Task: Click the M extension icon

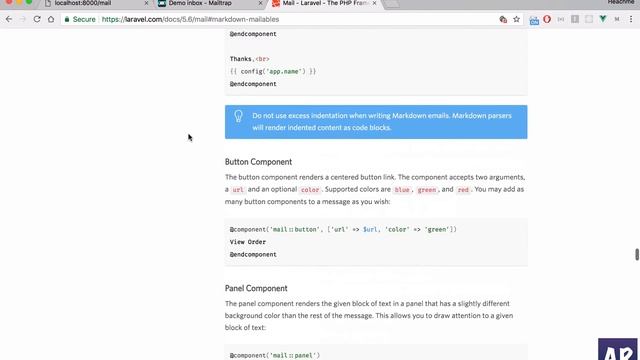Action: 617,19
